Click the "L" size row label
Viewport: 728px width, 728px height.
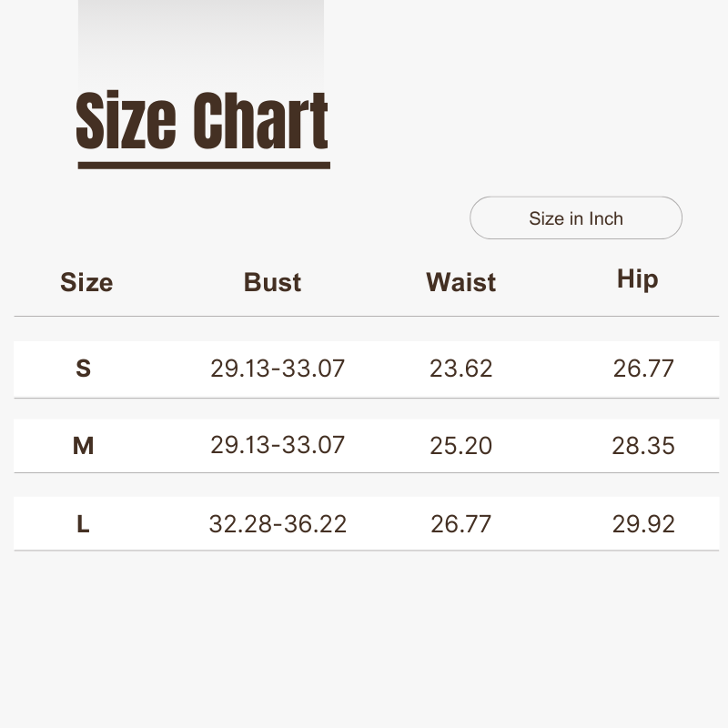click(x=84, y=524)
